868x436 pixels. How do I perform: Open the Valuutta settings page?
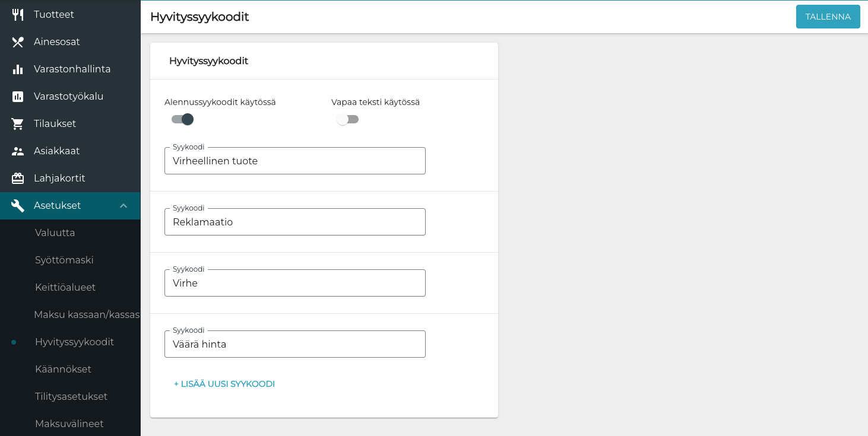(x=55, y=233)
